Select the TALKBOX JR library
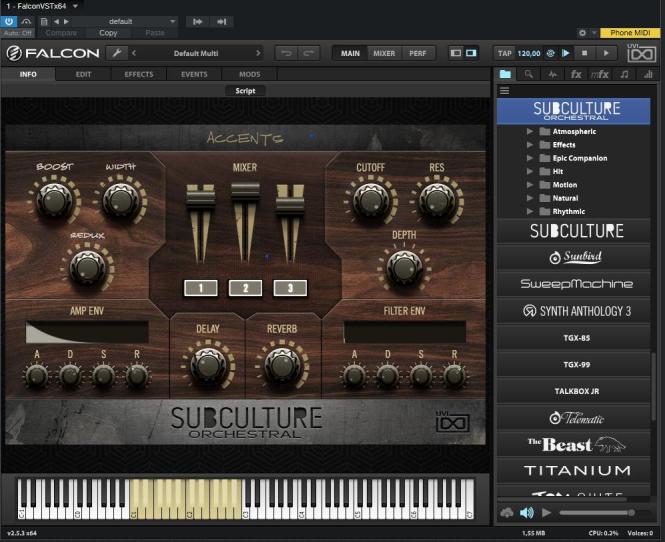Screen dimensions: 665x542 coord(573,391)
